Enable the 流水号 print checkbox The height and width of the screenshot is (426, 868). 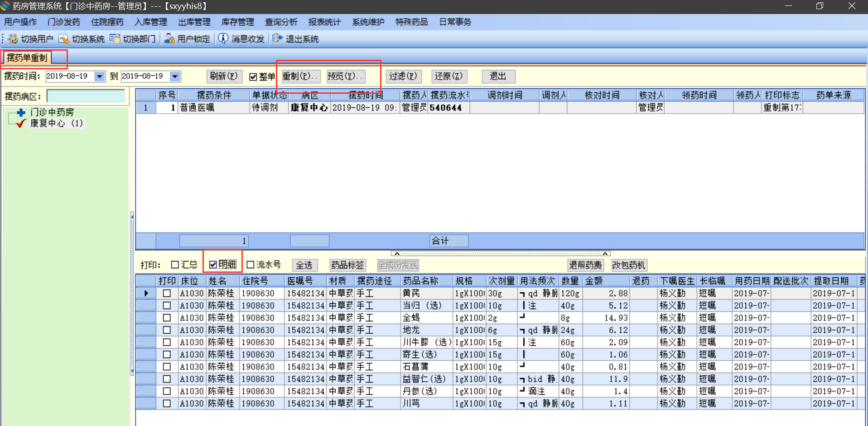(x=250, y=265)
